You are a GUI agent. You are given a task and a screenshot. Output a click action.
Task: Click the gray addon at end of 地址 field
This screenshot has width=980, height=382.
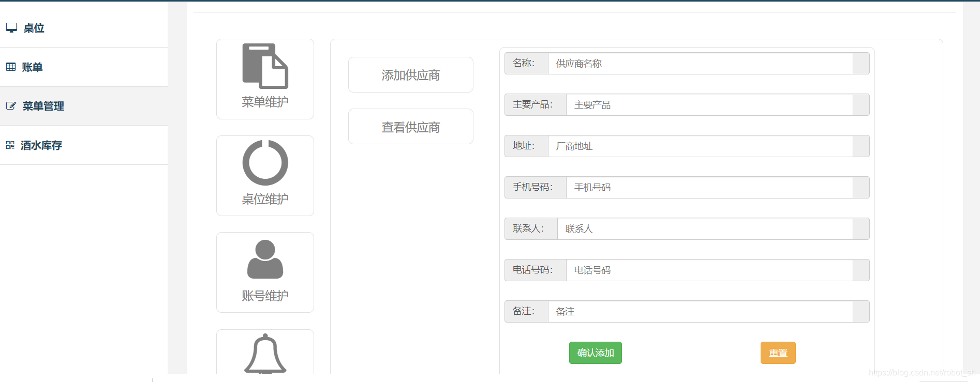(x=861, y=146)
